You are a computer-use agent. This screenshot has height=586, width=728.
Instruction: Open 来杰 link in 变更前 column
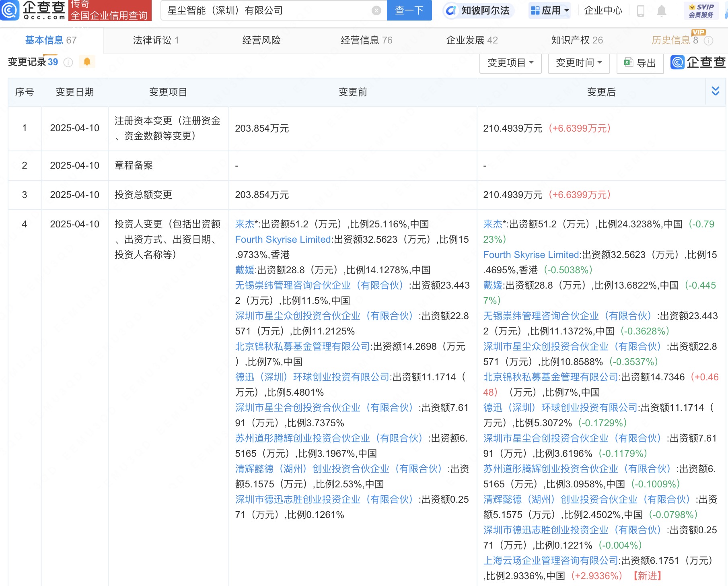pos(245,224)
